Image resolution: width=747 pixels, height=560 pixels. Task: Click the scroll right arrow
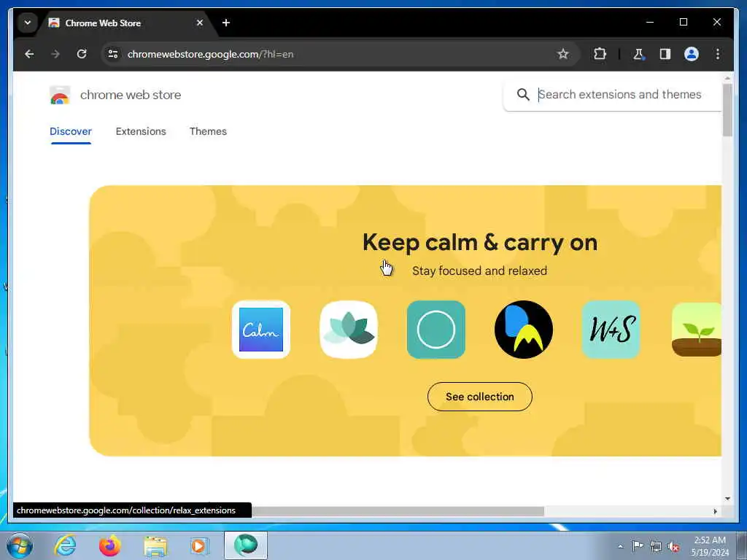point(715,511)
